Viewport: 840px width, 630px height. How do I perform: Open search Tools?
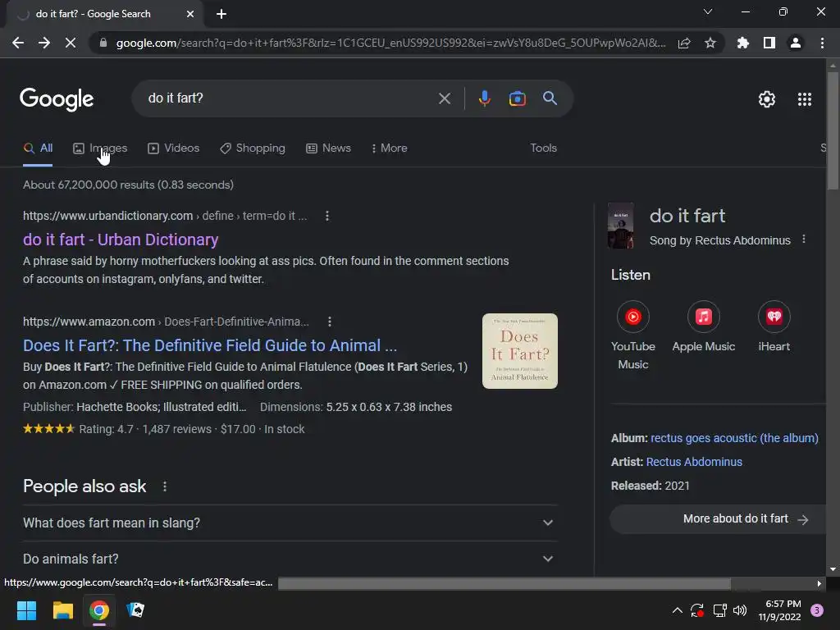tap(543, 148)
